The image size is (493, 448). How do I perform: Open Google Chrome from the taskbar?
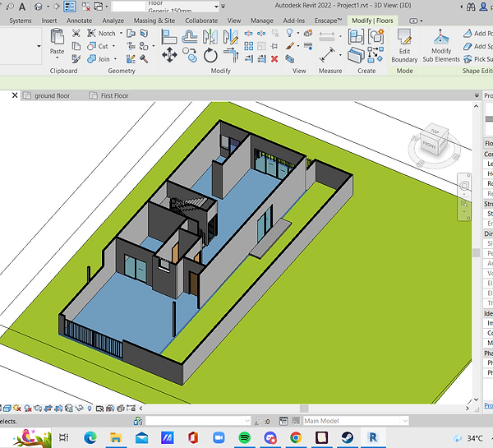pos(295,438)
